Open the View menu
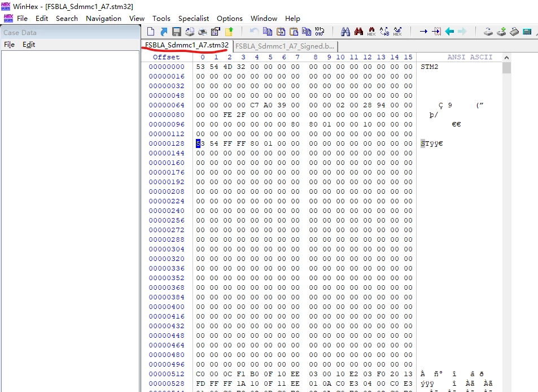 tap(137, 19)
